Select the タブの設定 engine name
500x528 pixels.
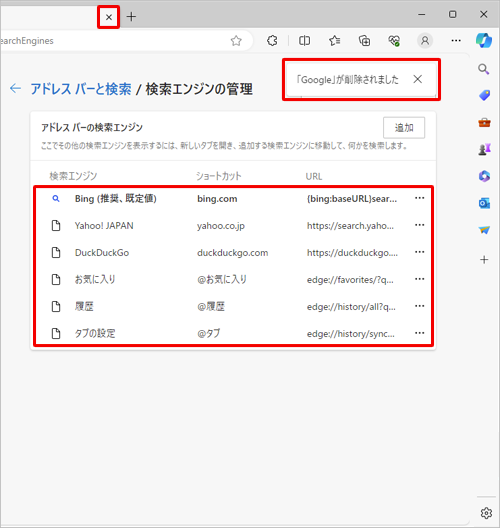coord(95,333)
